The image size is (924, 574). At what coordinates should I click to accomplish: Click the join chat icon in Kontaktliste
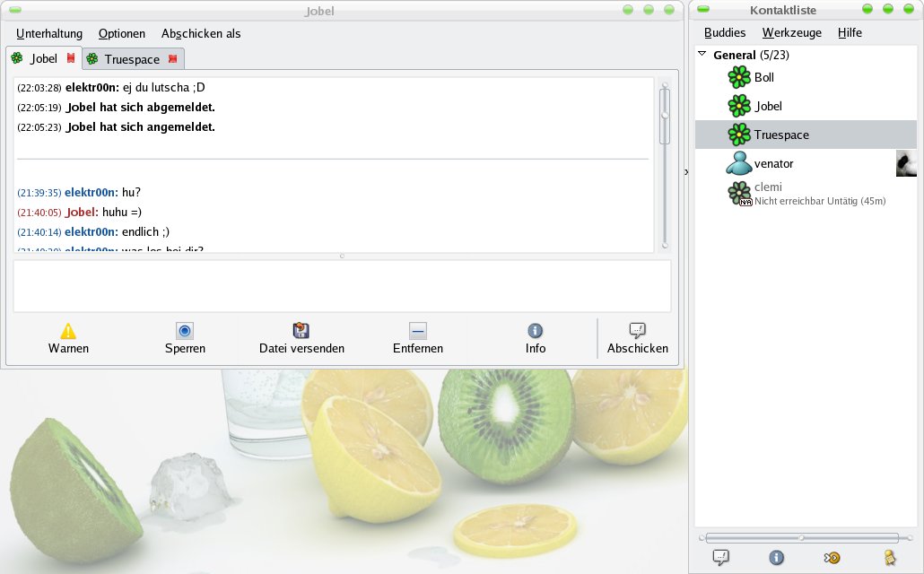(832, 558)
